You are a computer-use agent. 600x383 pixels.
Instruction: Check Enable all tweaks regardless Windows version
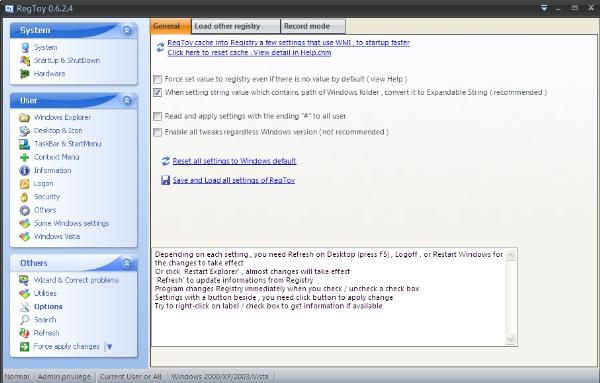(157, 132)
